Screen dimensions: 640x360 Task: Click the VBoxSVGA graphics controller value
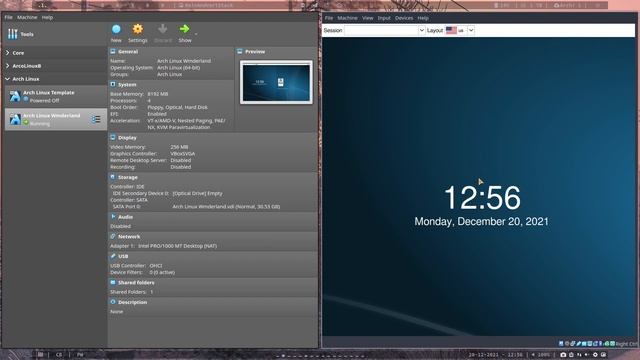[x=182, y=153]
